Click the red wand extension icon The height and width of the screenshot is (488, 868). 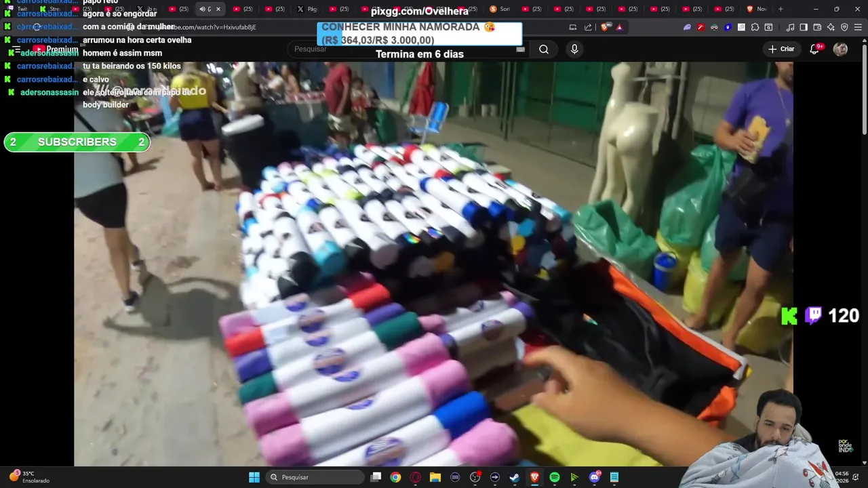click(701, 27)
